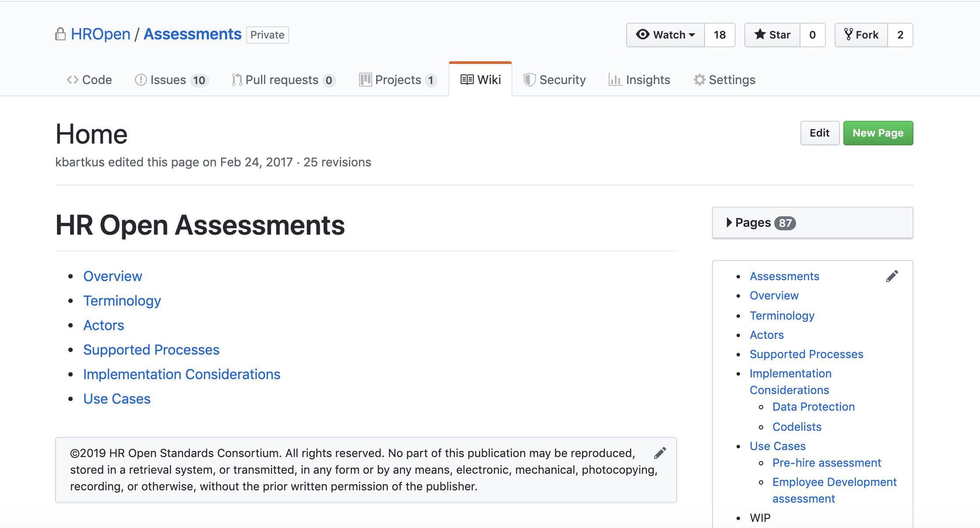
Task: Open Actors link in main content
Action: [x=104, y=325]
